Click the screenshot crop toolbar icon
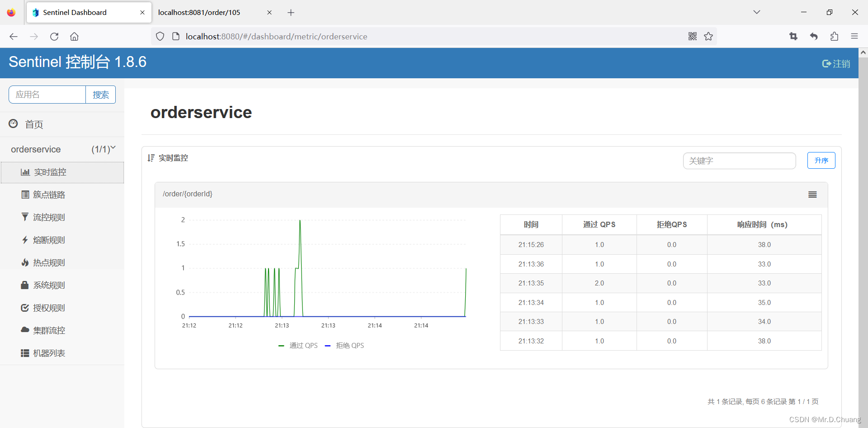Image resolution: width=868 pixels, height=428 pixels. (x=793, y=37)
